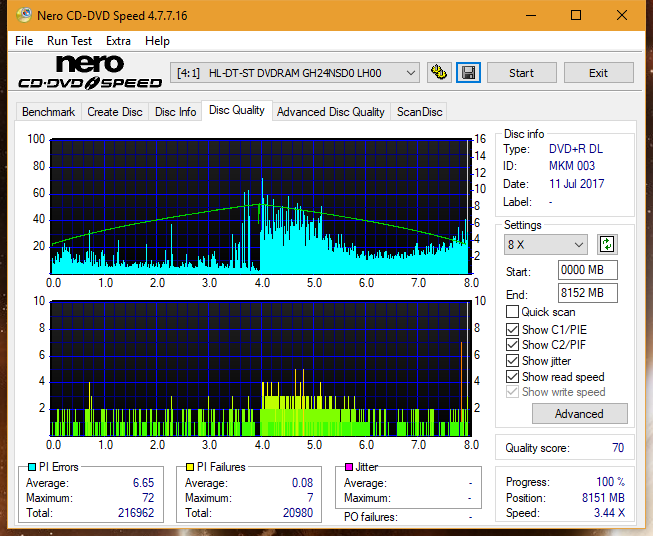Open the drive options tools icon

point(439,73)
